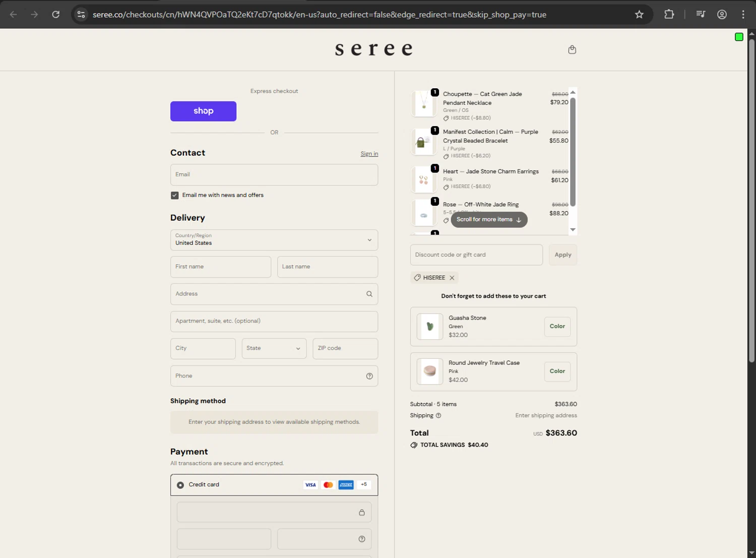Screen dimensions: 756x558
Task: Click the Round Jewelry Travel Case image
Action: point(430,371)
